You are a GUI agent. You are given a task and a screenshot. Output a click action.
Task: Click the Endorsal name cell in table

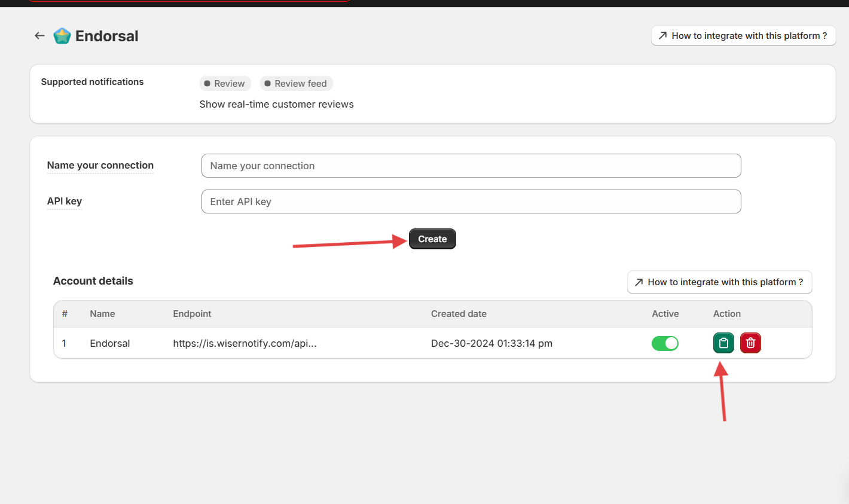[110, 343]
